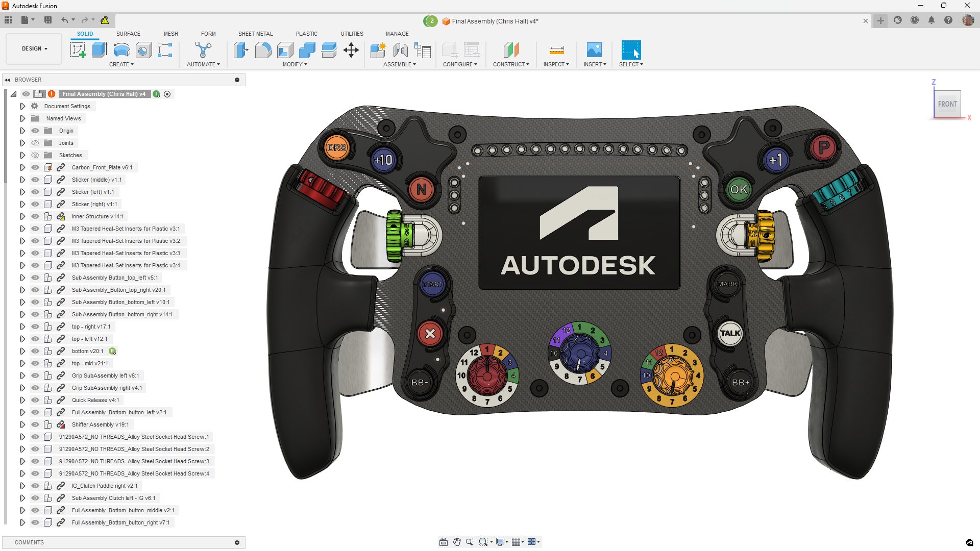This screenshot has height=551, width=980.
Task: Select the Pan tool in the navigation bar
Action: (x=456, y=541)
